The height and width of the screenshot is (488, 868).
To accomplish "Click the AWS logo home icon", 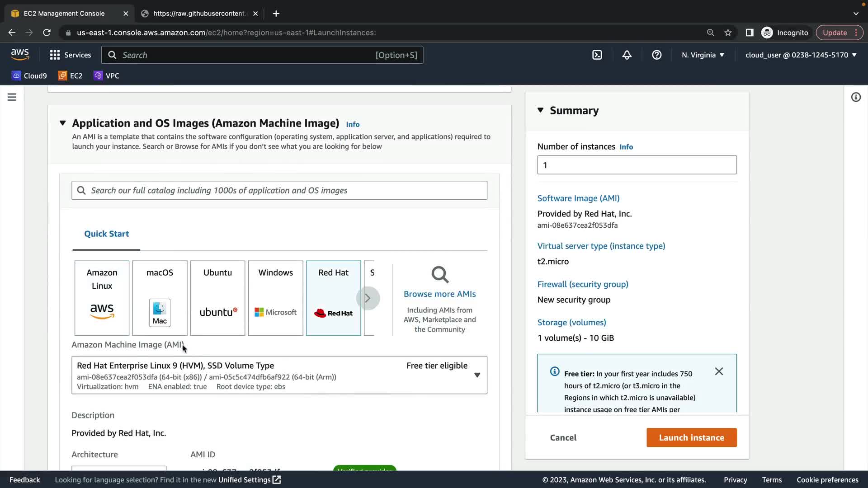I will (20, 55).
